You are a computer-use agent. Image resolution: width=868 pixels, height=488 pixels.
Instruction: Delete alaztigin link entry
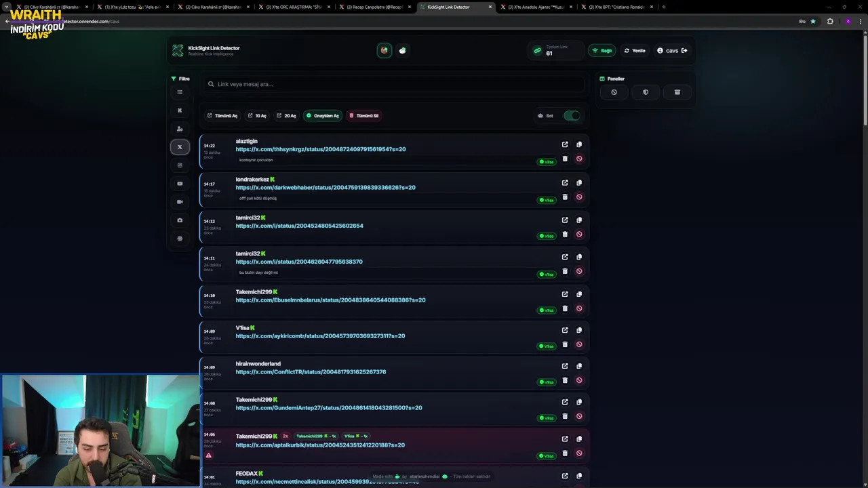tap(565, 159)
